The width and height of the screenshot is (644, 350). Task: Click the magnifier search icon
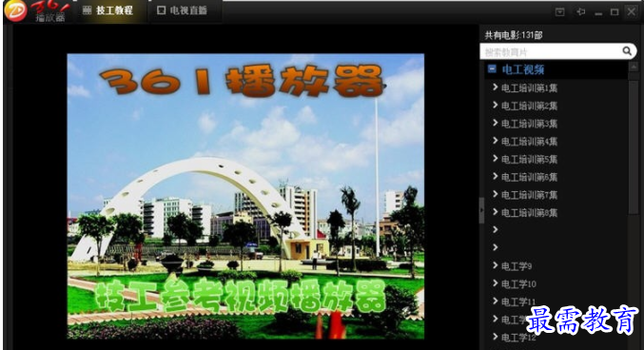pyautogui.click(x=627, y=51)
